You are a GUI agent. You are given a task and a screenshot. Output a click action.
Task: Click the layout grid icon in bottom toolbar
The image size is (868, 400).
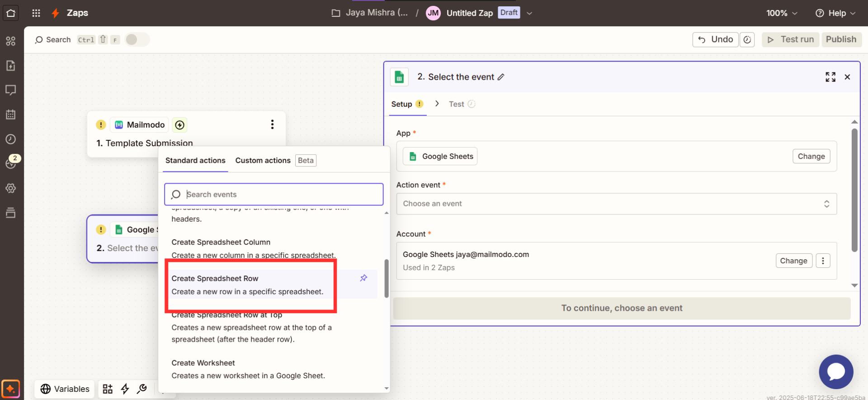pos(108,389)
